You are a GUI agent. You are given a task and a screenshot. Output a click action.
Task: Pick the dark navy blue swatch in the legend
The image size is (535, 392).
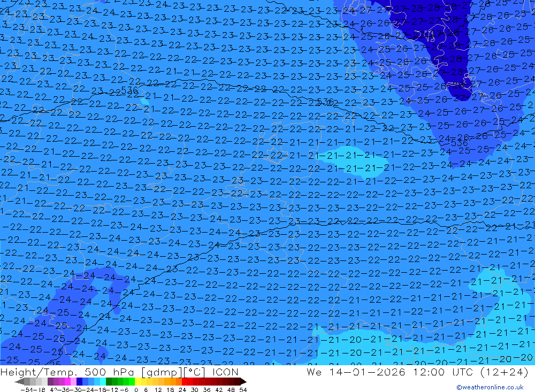[80, 381]
